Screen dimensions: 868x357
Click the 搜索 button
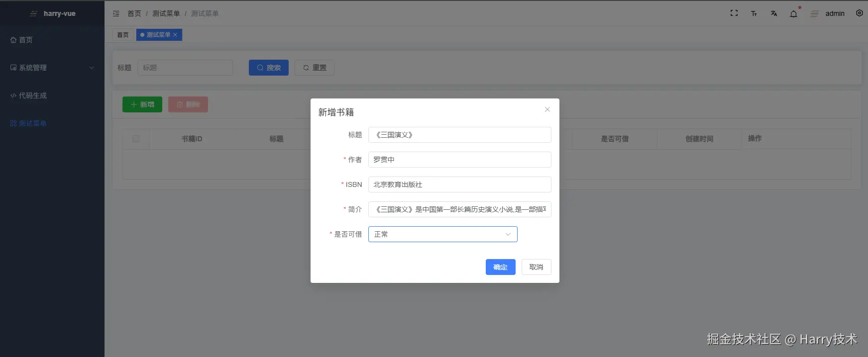[x=269, y=68]
